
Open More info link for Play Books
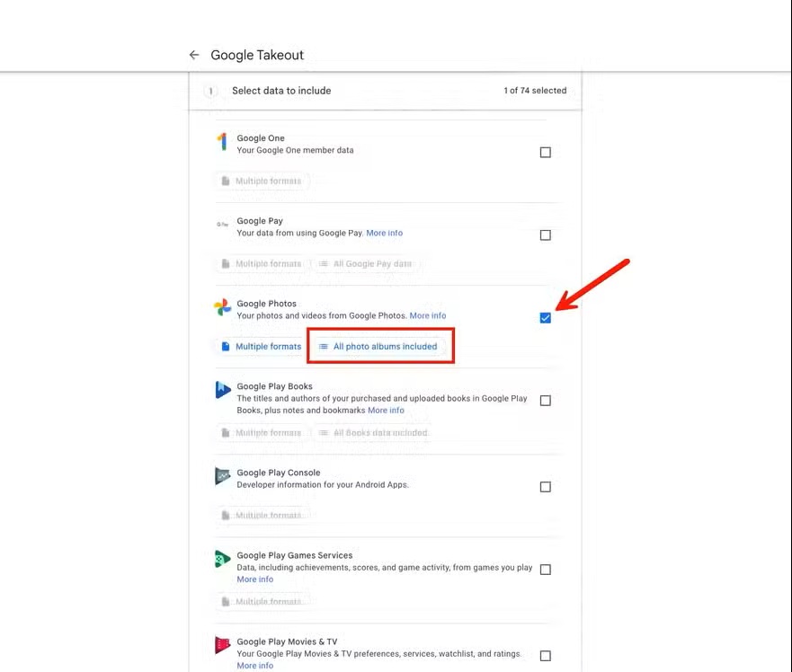(x=386, y=411)
